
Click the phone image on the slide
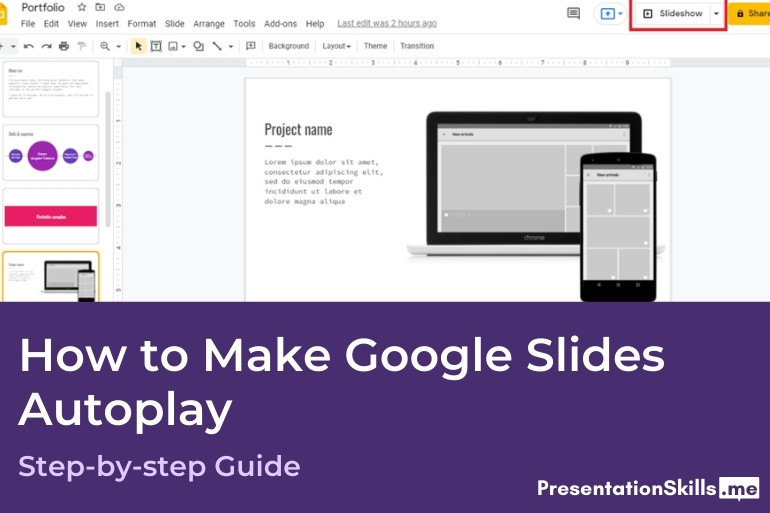point(618,227)
